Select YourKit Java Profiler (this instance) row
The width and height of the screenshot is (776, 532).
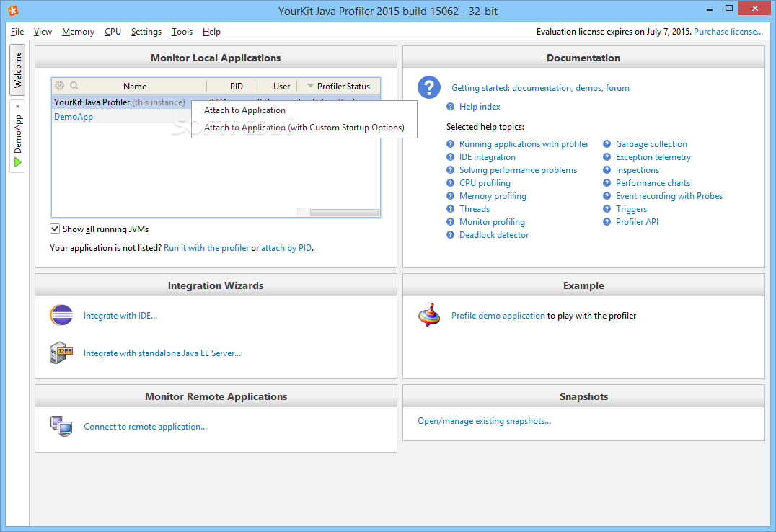121,102
